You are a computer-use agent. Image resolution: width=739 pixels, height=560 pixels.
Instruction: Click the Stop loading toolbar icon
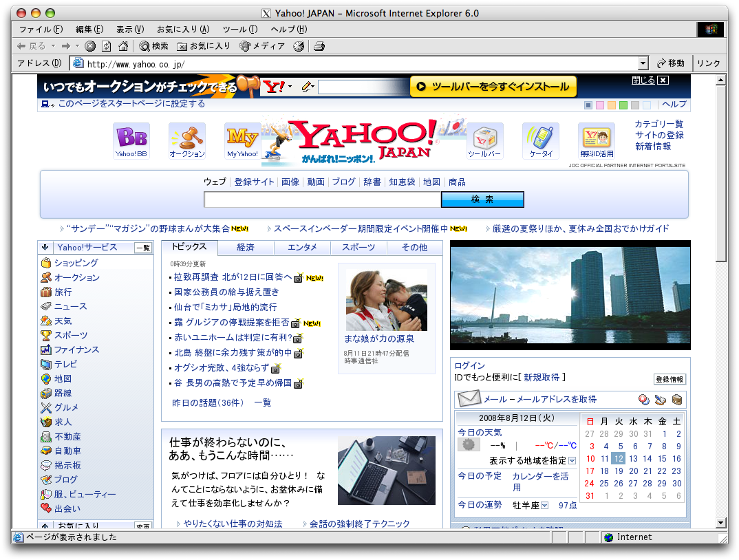click(90, 45)
